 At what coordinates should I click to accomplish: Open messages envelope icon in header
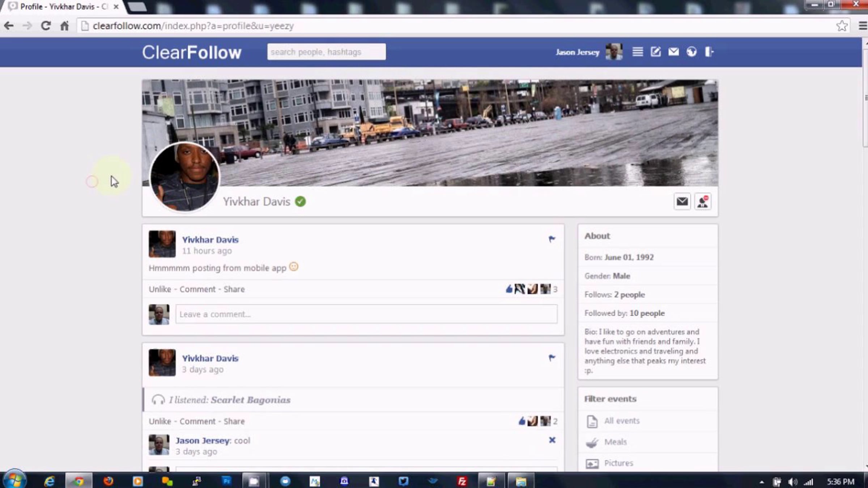[673, 52]
